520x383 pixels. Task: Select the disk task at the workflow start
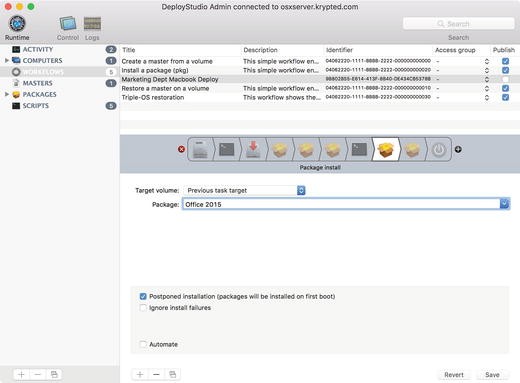[x=200, y=149]
